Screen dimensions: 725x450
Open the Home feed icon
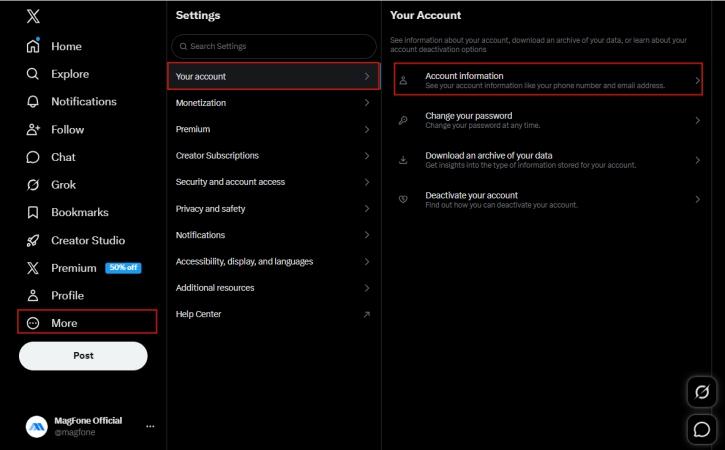[33, 46]
